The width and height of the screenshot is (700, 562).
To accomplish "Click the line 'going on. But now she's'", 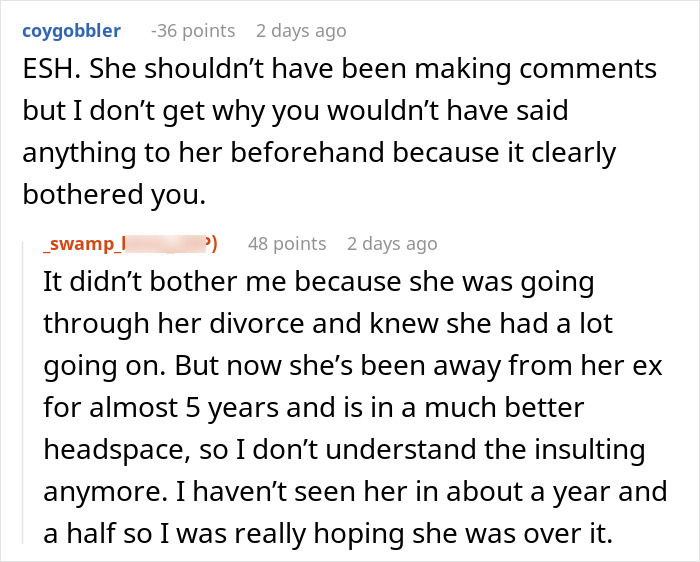I will [353, 366].
